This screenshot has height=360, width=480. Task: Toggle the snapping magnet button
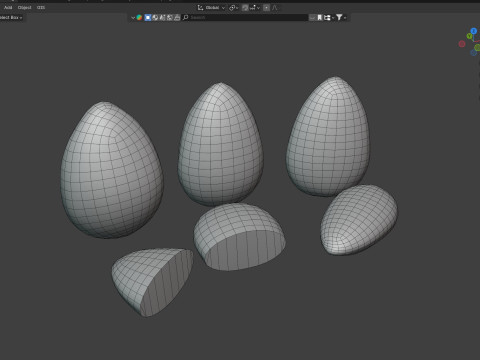click(x=245, y=7)
